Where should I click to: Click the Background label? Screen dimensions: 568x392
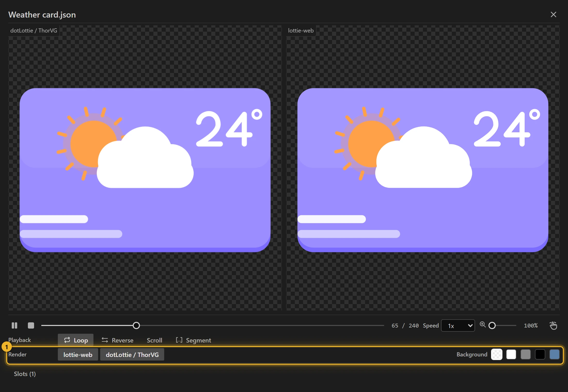tap(472, 354)
